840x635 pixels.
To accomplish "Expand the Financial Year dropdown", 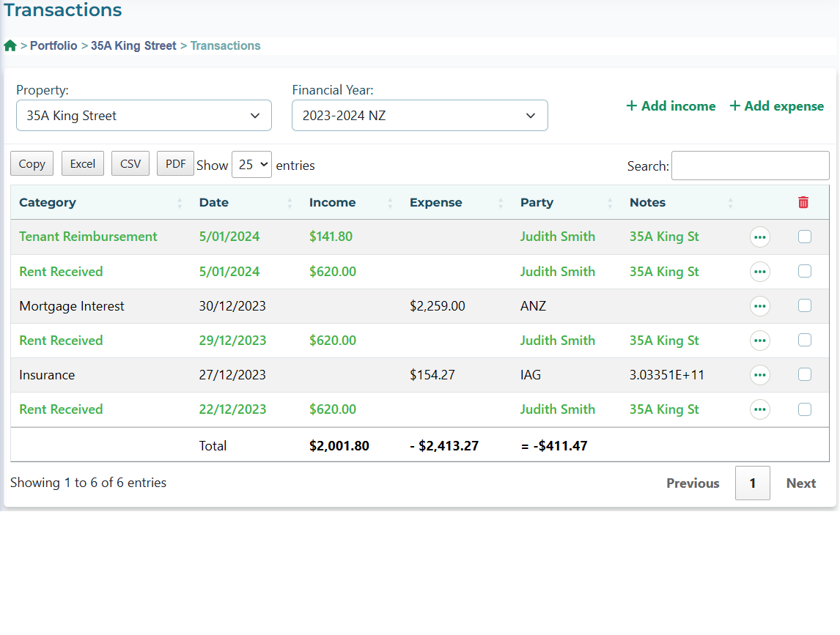I will click(x=419, y=116).
